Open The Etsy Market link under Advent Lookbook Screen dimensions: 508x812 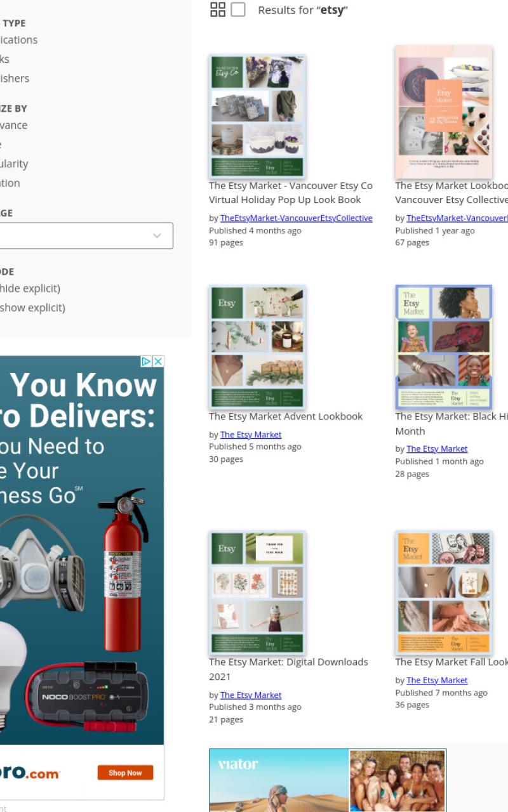click(251, 435)
